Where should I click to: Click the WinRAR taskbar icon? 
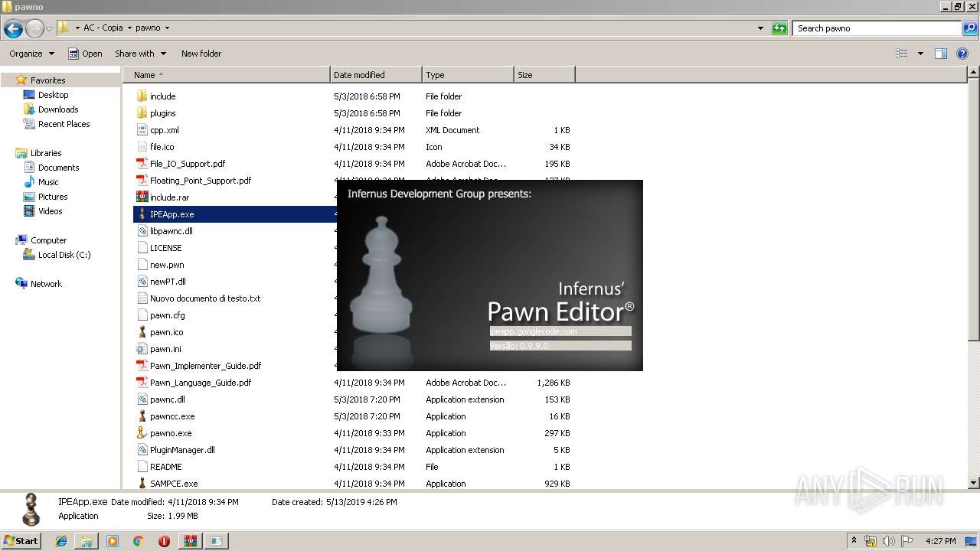(190, 541)
